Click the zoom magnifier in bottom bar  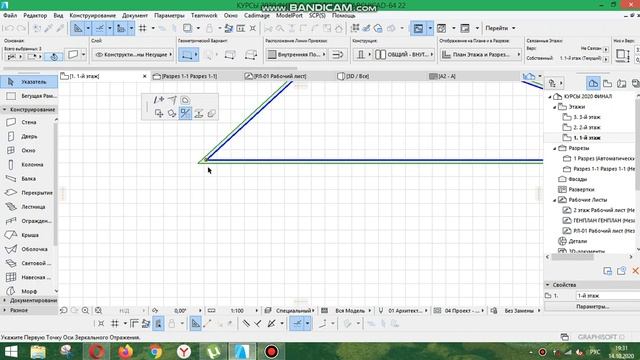(x=85, y=310)
